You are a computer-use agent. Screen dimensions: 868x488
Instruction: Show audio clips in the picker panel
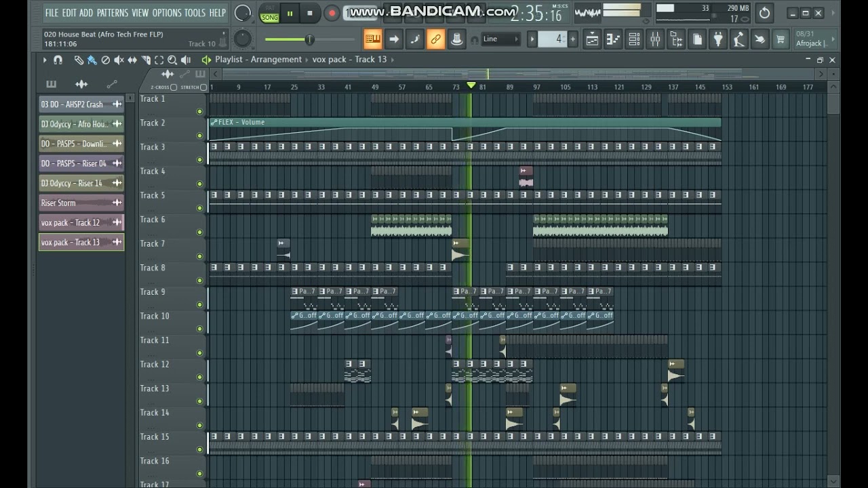pos(81,84)
